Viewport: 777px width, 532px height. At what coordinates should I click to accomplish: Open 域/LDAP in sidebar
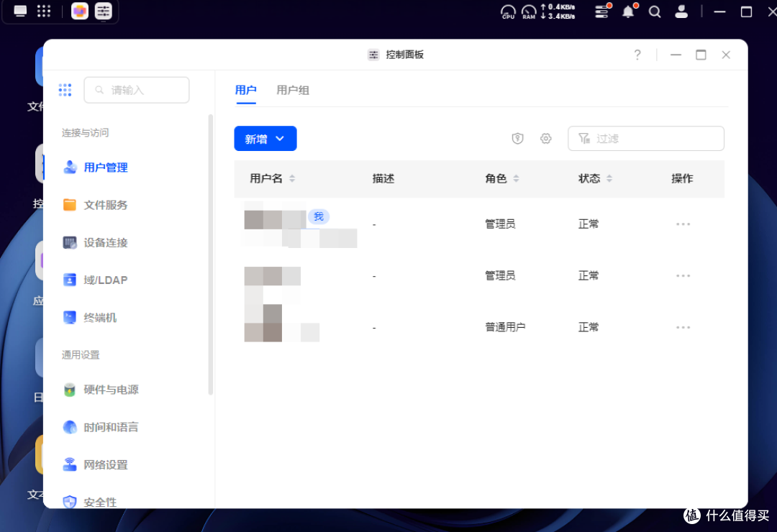coord(106,280)
